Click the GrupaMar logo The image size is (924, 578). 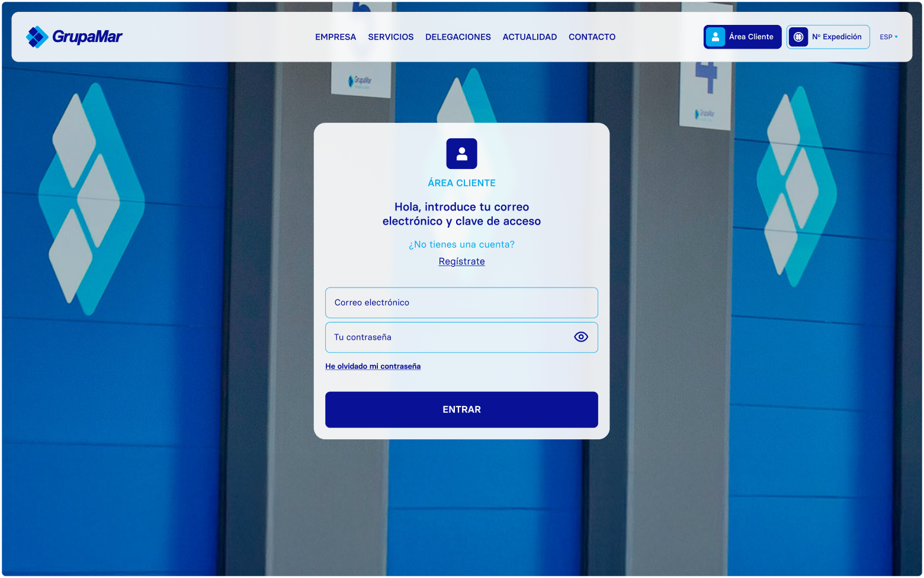[73, 37]
